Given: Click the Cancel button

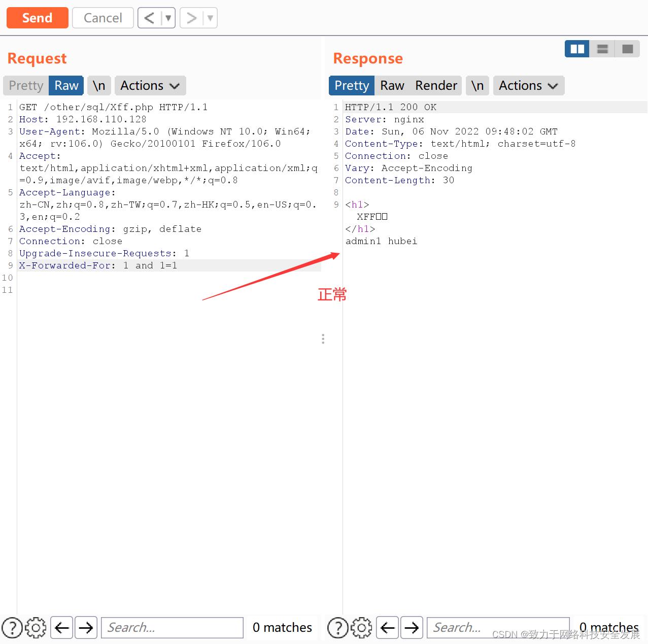Looking at the screenshot, I should (103, 18).
